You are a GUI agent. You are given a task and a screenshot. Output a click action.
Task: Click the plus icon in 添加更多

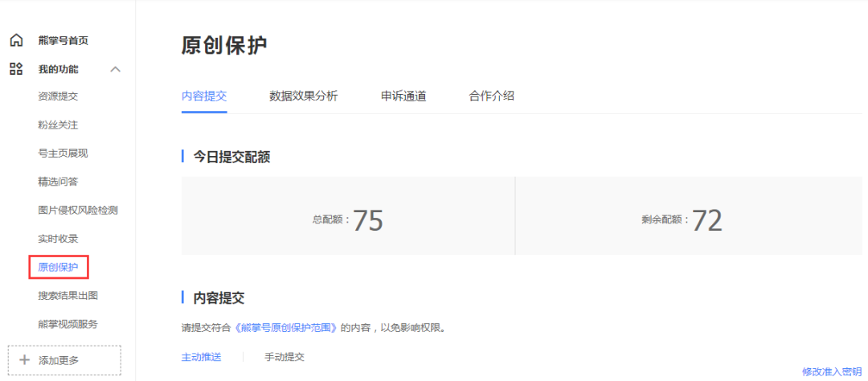click(24, 359)
